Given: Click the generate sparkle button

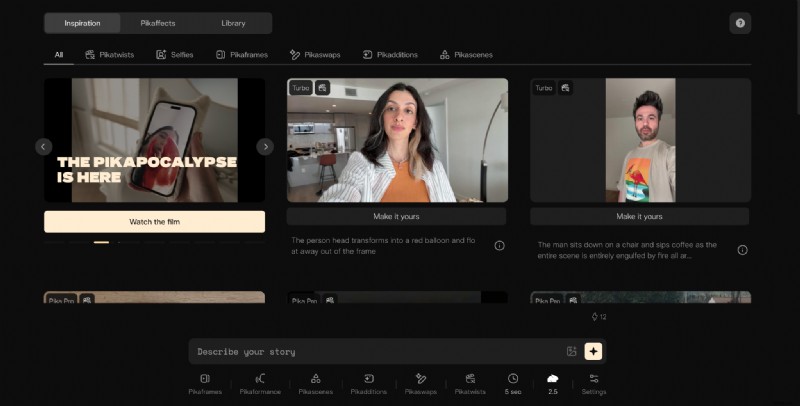Looking at the screenshot, I should tap(593, 351).
